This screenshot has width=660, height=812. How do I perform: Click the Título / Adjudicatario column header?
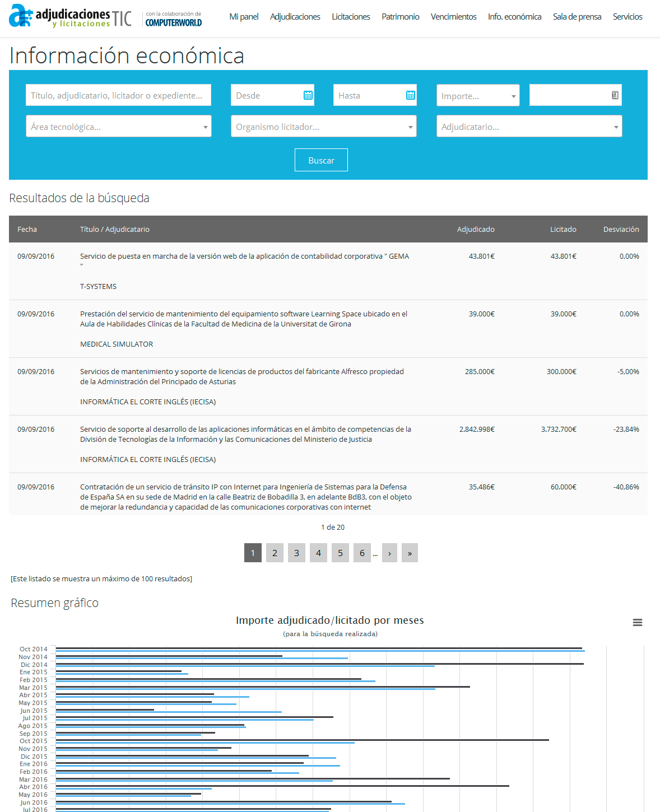coord(115,229)
